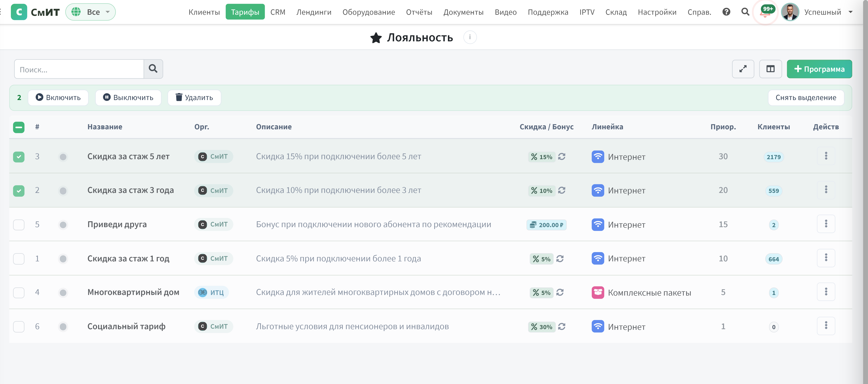The width and height of the screenshot is (868, 384).
Task: Click recurring icon in Многоквартирный дом row
Action: coord(560,292)
